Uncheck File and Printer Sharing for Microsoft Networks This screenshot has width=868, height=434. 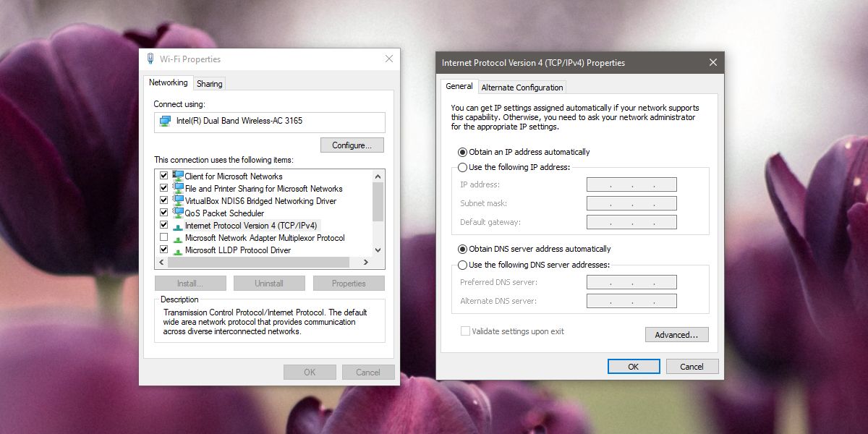pos(163,188)
